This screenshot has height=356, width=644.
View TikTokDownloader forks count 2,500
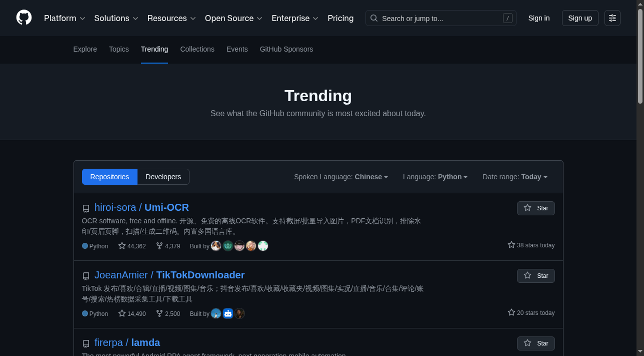pyautogui.click(x=168, y=313)
